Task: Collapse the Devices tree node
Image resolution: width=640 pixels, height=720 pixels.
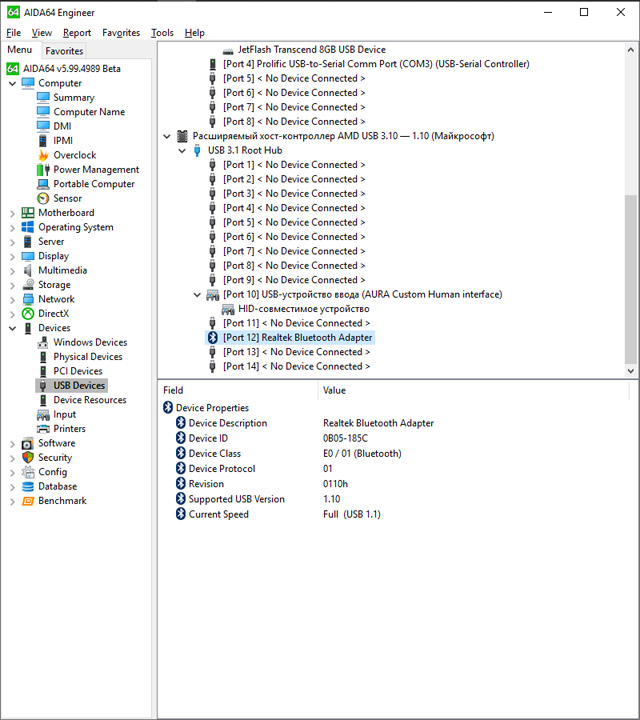Action: point(12,328)
